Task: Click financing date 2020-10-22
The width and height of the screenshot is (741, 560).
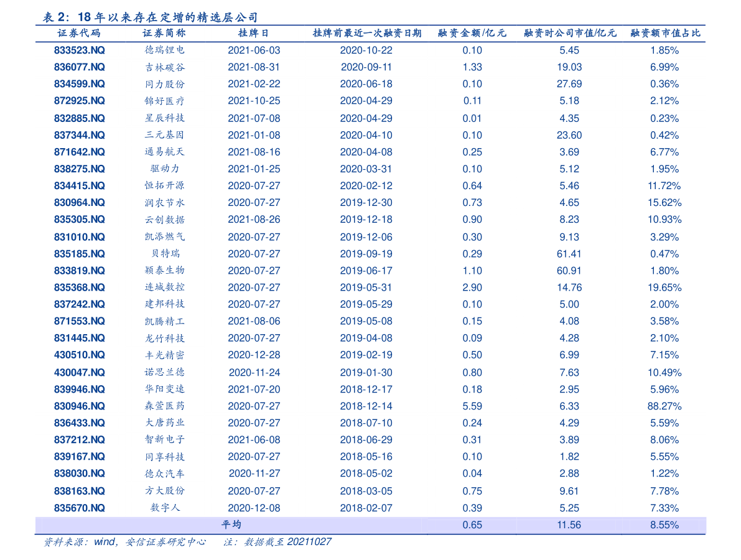Action: [366, 50]
